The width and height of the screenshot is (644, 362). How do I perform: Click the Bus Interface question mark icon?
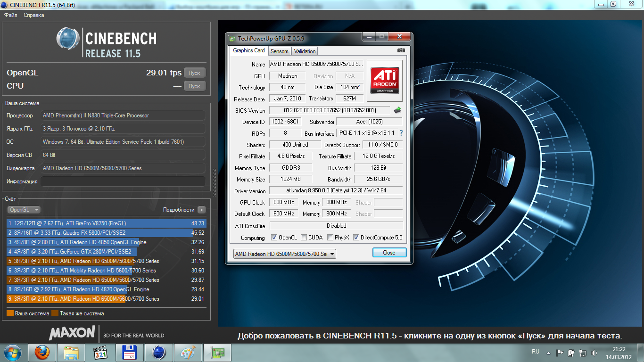(401, 133)
